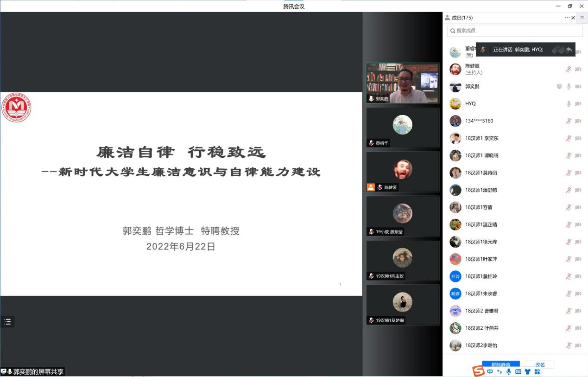Toggle the muted mic icon for 陈健豪
The height and width of the screenshot is (377, 588).
click(x=569, y=70)
